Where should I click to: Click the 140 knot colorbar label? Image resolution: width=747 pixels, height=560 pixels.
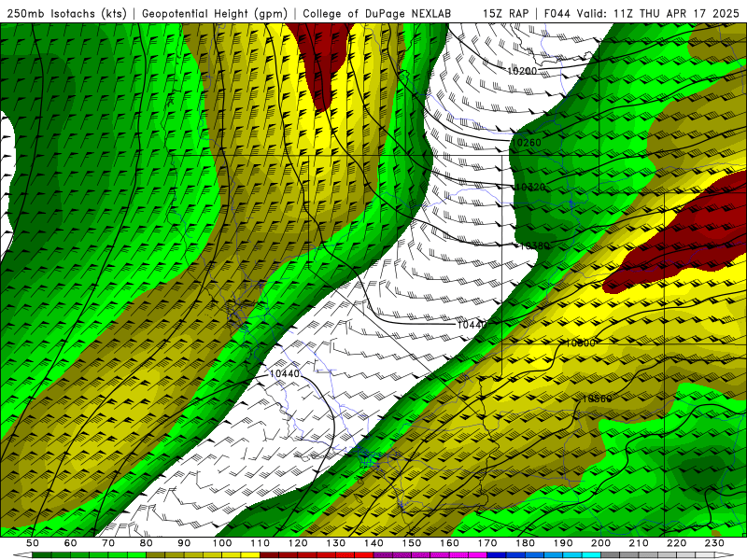(x=373, y=543)
